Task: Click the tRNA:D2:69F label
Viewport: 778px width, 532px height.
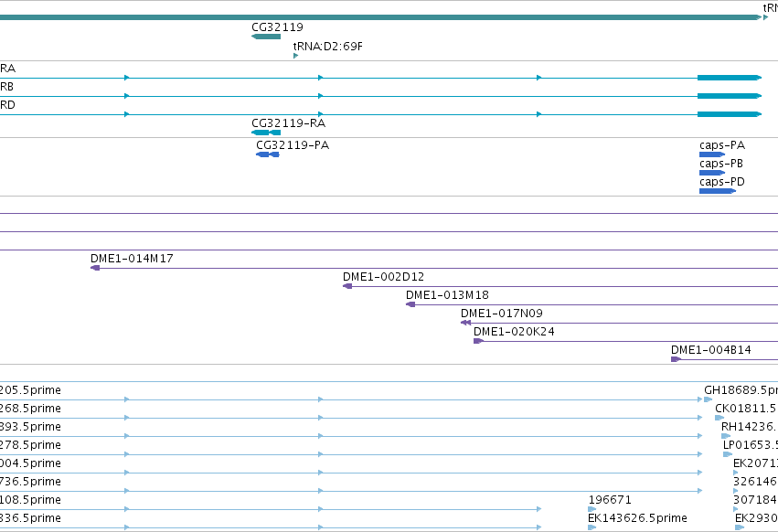Action: coord(328,46)
